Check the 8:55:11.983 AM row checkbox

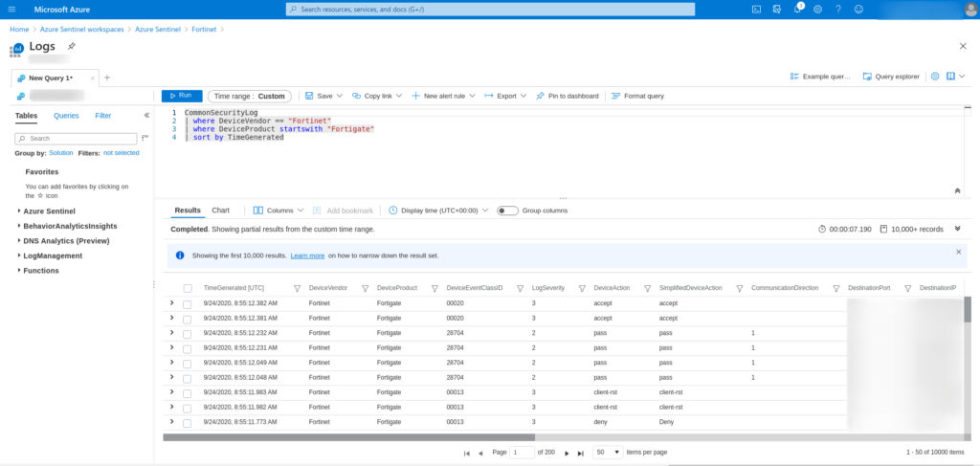point(187,393)
